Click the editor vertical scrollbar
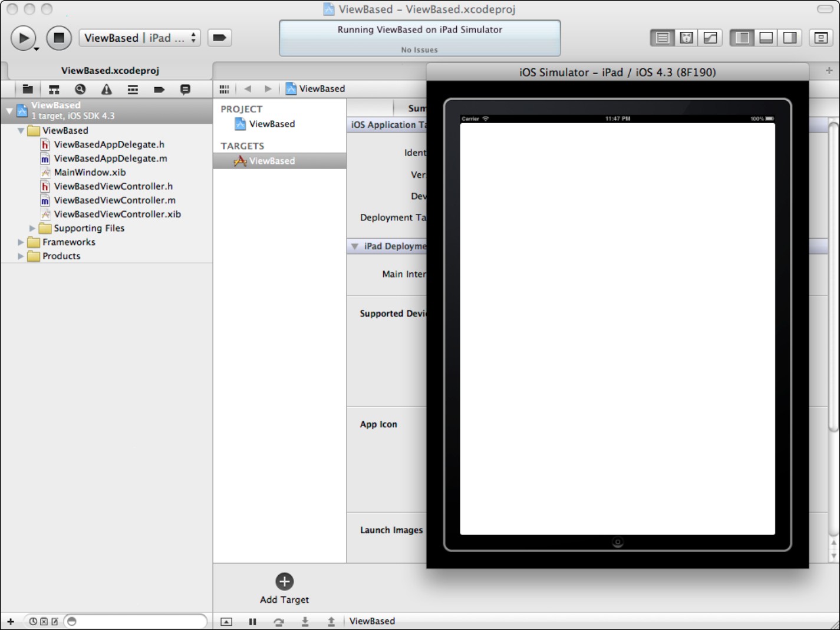 [x=833, y=277]
